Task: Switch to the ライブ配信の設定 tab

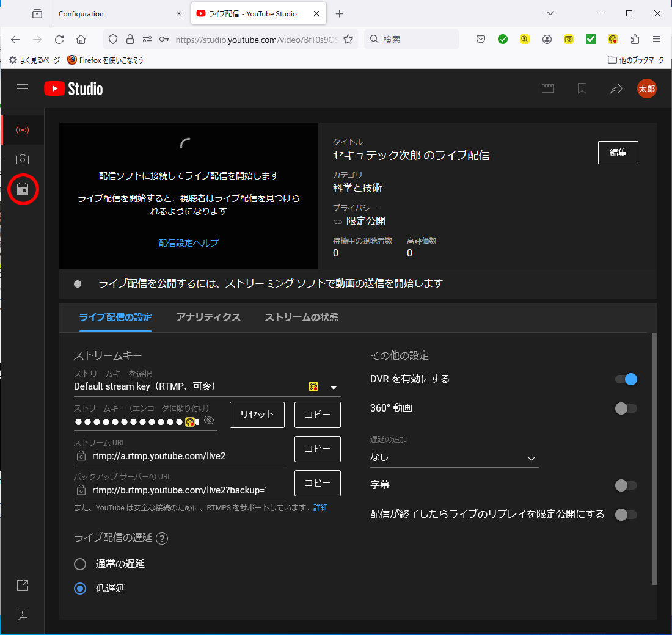Action: pos(115,317)
